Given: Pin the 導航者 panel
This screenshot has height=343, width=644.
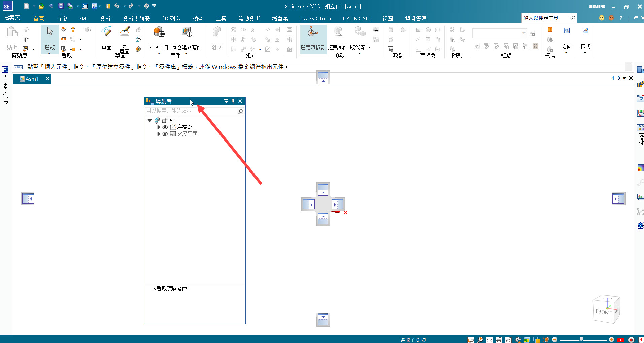Looking at the screenshot, I should pos(233,101).
